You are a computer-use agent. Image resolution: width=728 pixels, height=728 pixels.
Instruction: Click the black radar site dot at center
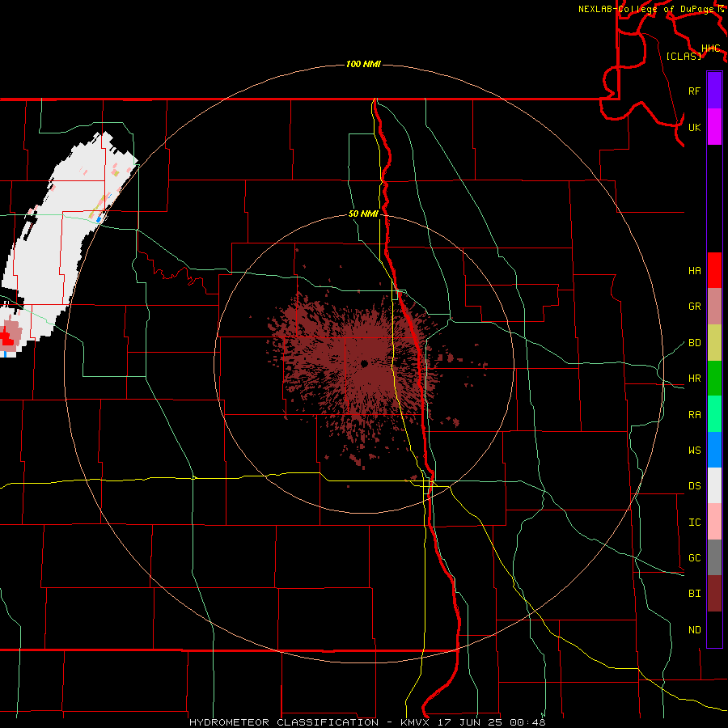(x=365, y=363)
